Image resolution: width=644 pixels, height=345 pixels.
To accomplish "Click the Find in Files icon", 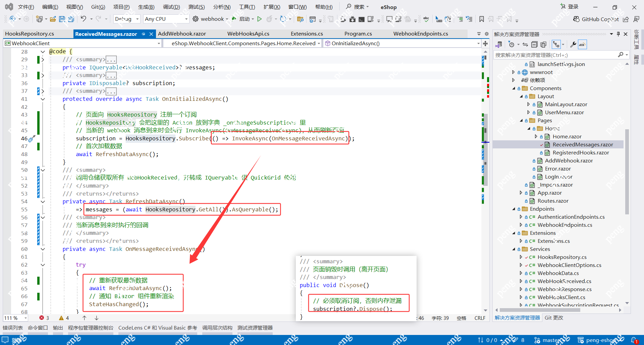I will (x=300, y=19).
